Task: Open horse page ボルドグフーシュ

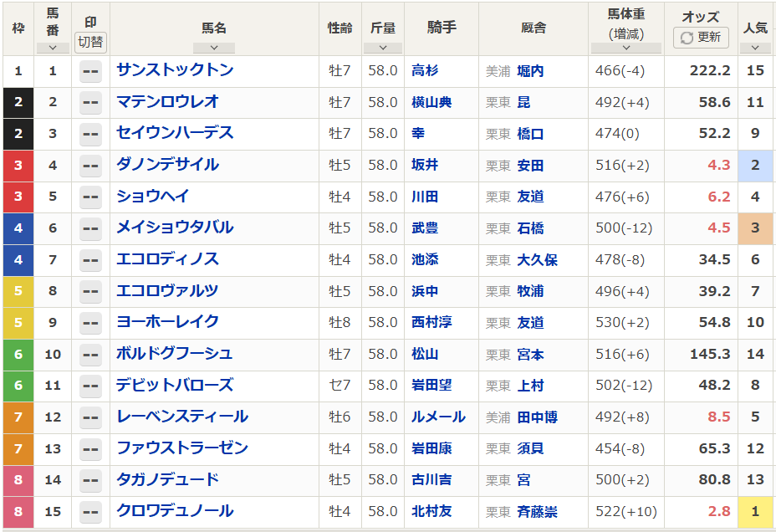Action: pyautogui.click(x=175, y=353)
